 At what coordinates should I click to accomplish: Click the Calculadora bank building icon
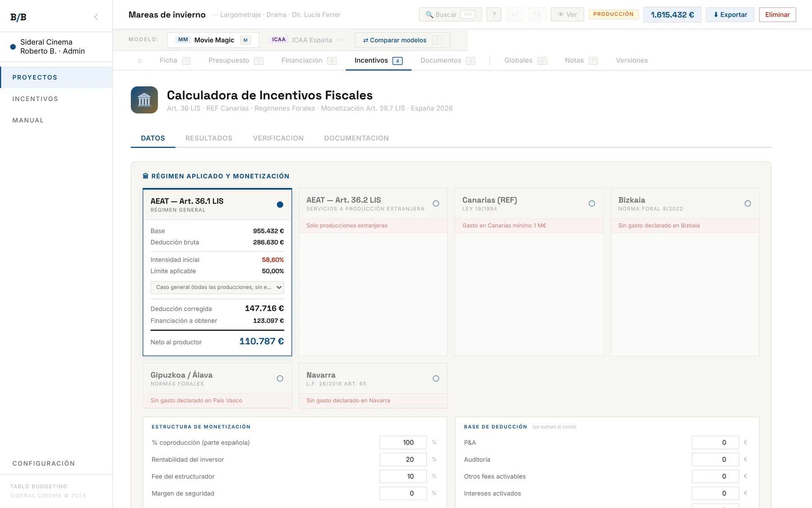click(144, 100)
